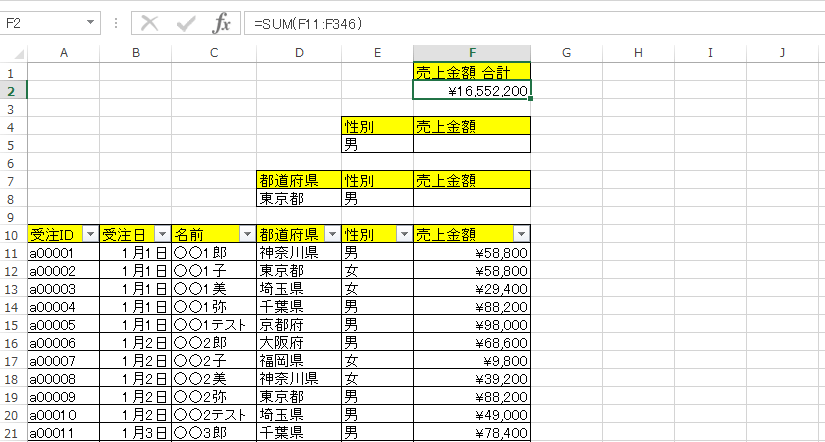Select column F header
The height and width of the screenshot is (442, 825).
pos(472,52)
